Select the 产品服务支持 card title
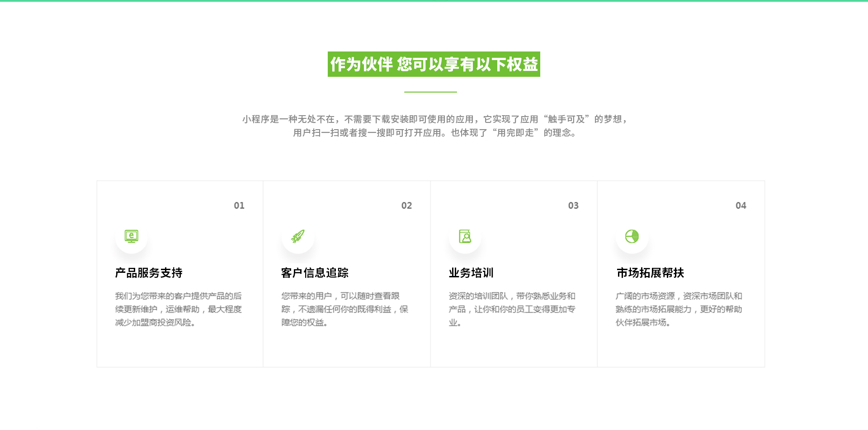Viewport: 868px width, 430px height. point(149,273)
